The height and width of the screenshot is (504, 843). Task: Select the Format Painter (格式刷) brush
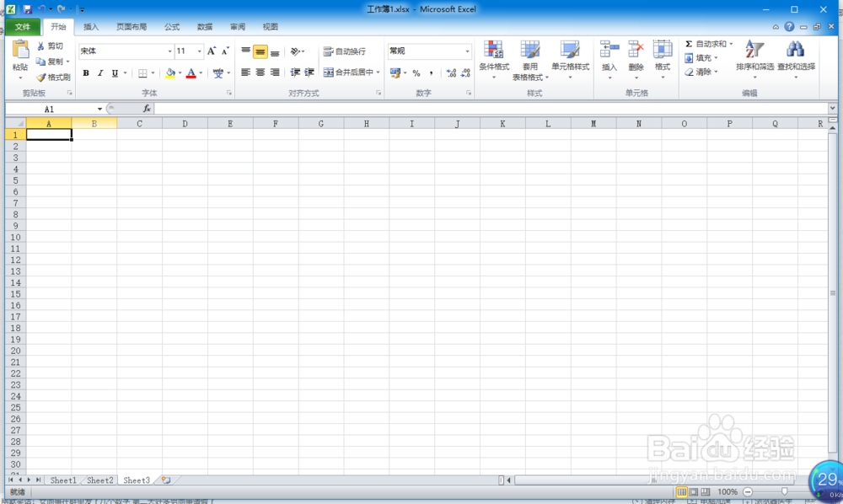(x=40, y=78)
